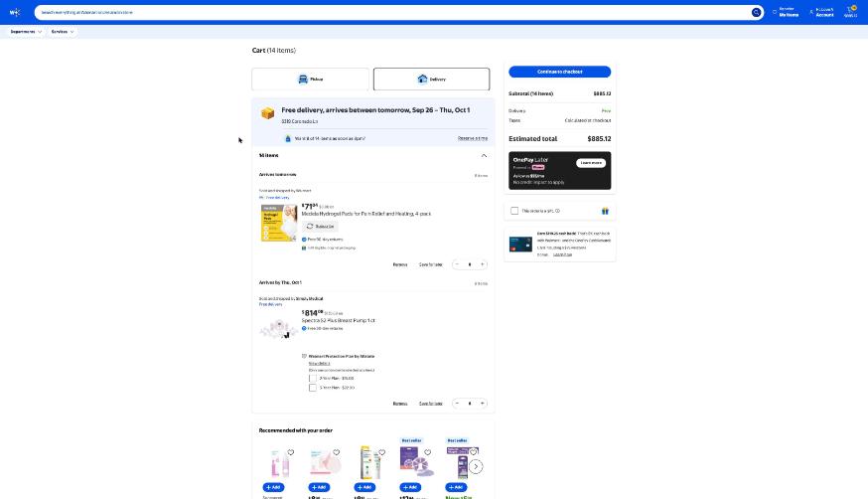Increase Medela Hydrogel Pads quantity with plus
Image resolution: width=868 pixels, height=499 pixels.
[x=482, y=264]
